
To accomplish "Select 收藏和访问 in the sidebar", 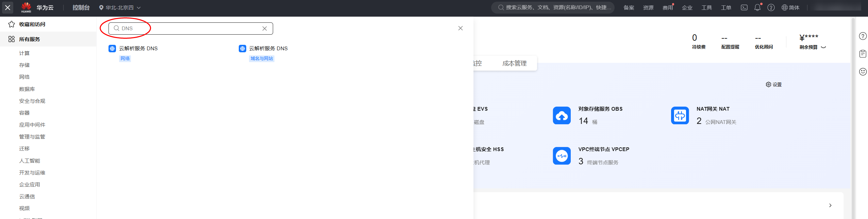I will coord(32,24).
